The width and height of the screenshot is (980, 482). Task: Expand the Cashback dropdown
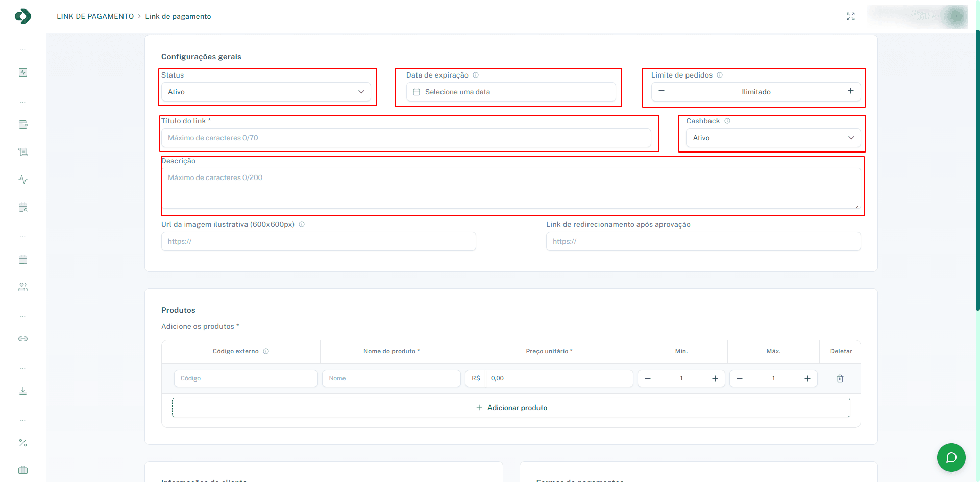tap(773, 138)
